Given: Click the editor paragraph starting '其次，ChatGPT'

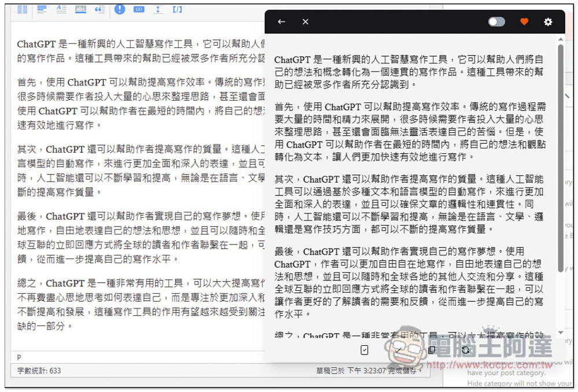Looking at the screenshot, I should [141, 171].
